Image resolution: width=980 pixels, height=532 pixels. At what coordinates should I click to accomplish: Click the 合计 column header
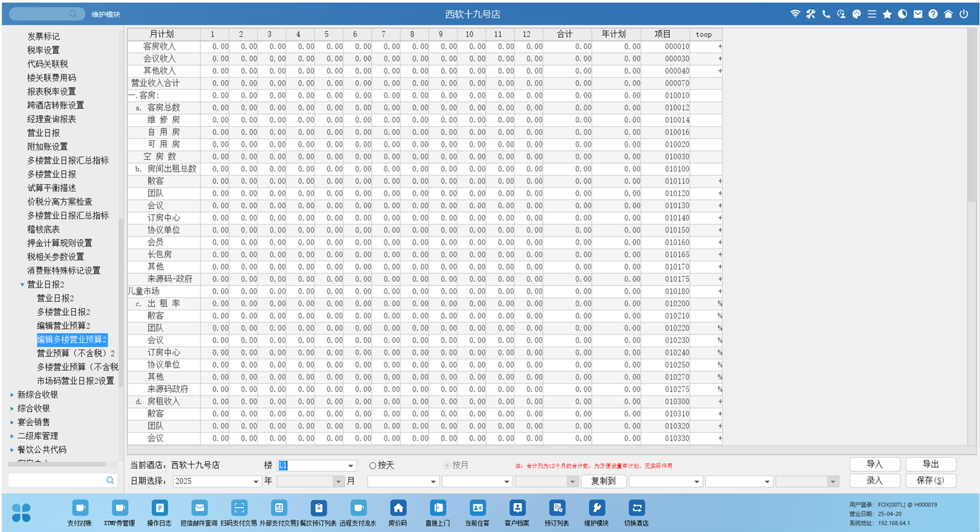coord(567,34)
